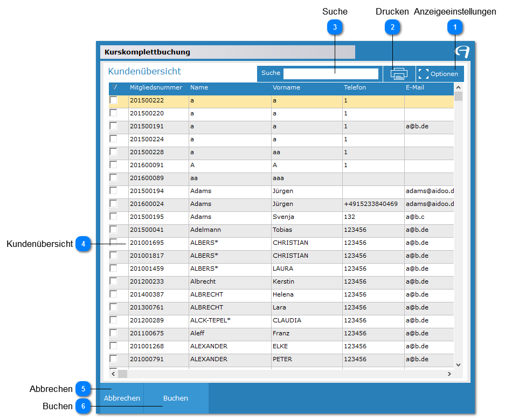505x420 pixels.
Task: Select member number 201600091
Action: pyautogui.click(x=147, y=165)
